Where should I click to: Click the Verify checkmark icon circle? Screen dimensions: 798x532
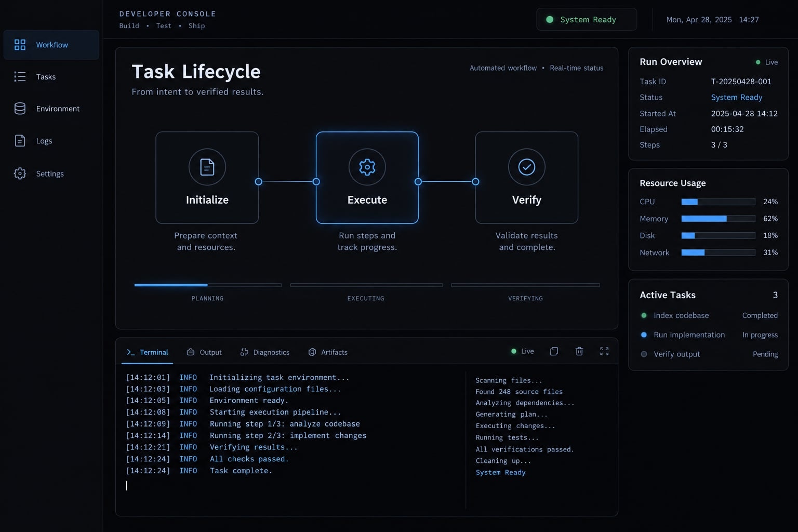click(527, 167)
